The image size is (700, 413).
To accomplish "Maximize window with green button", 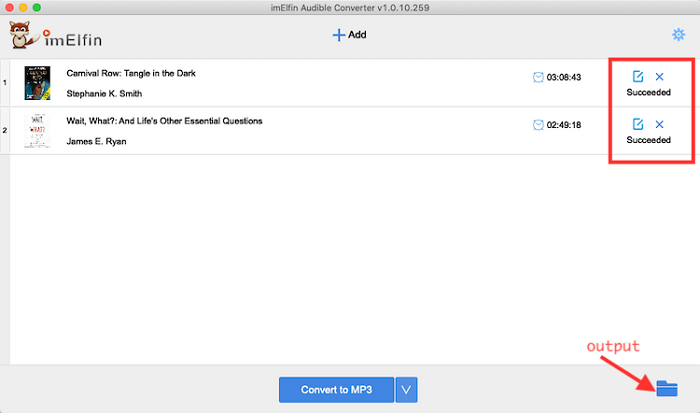I will [37, 8].
